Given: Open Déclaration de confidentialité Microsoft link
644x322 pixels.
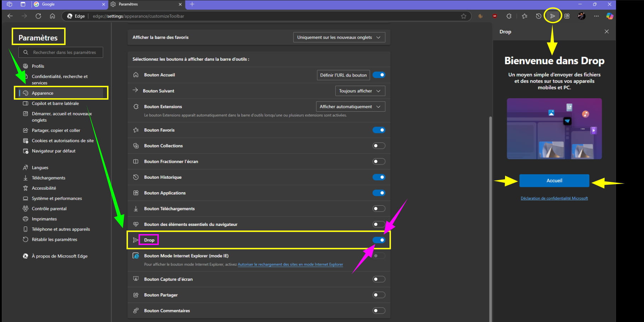Looking at the screenshot, I should click(x=554, y=198).
